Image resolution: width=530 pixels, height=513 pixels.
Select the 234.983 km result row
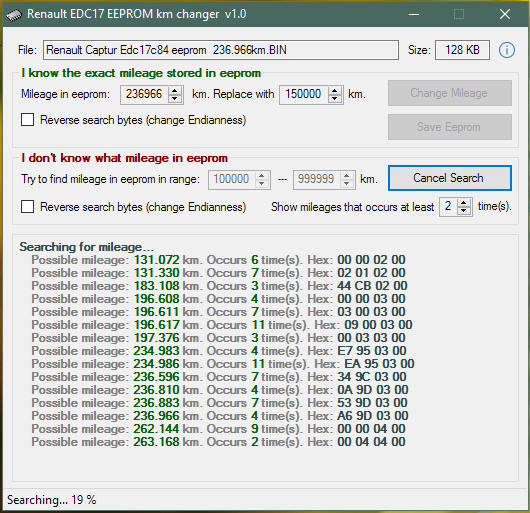point(219,351)
